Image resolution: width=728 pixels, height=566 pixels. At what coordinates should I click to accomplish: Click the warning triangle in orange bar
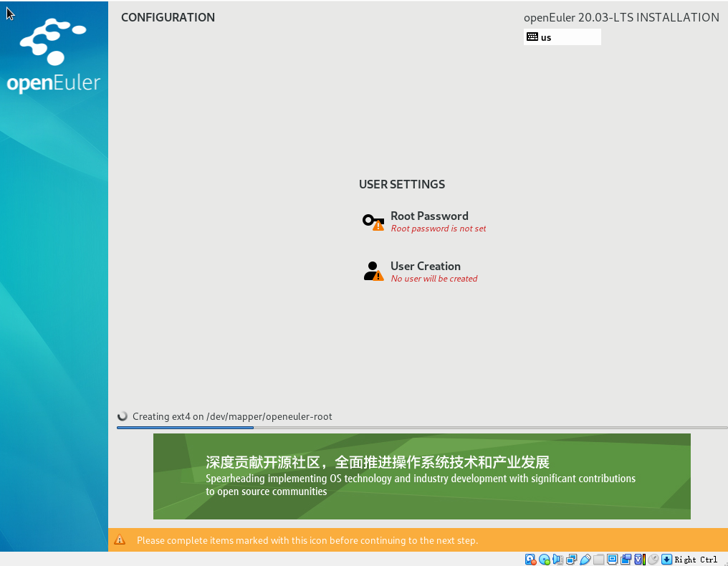pos(120,540)
